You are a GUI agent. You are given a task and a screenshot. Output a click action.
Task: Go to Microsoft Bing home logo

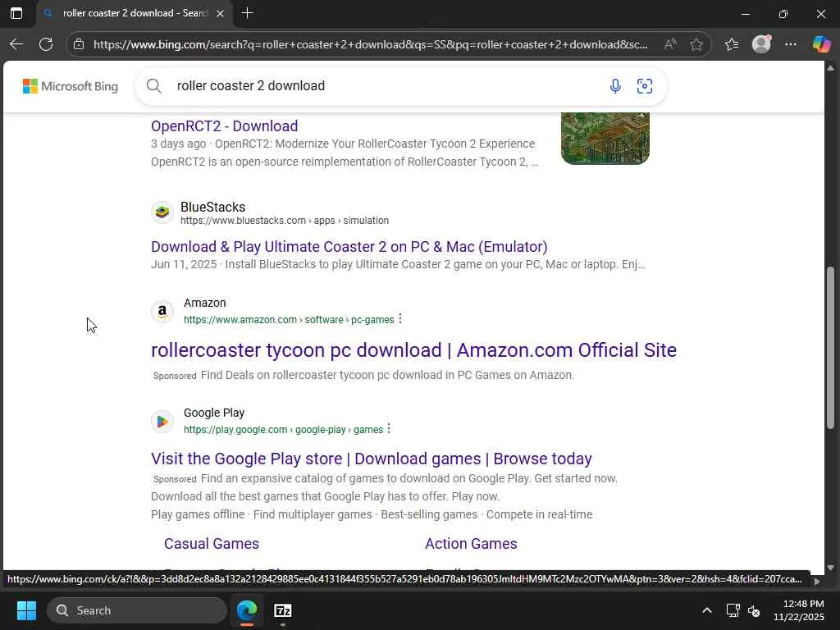(x=71, y=86)
